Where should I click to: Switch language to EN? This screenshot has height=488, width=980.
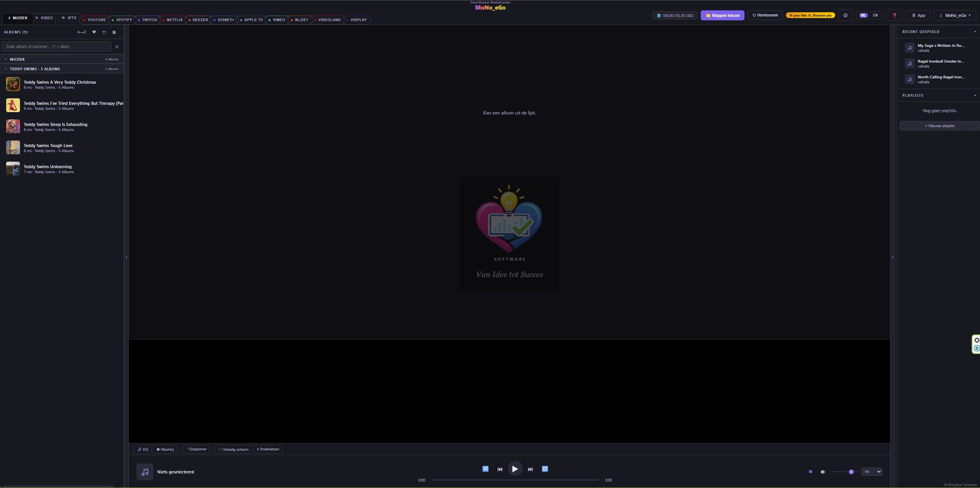[x=875, y=15]
